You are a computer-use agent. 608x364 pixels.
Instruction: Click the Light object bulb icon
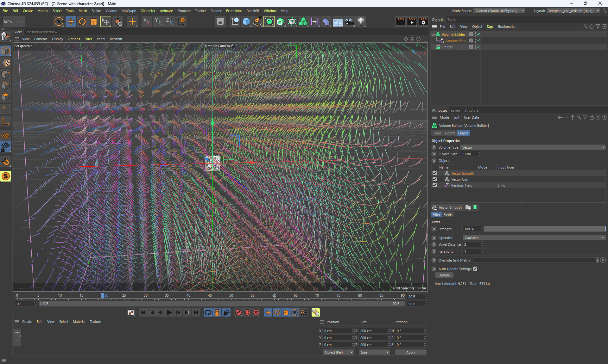[361, 22]
